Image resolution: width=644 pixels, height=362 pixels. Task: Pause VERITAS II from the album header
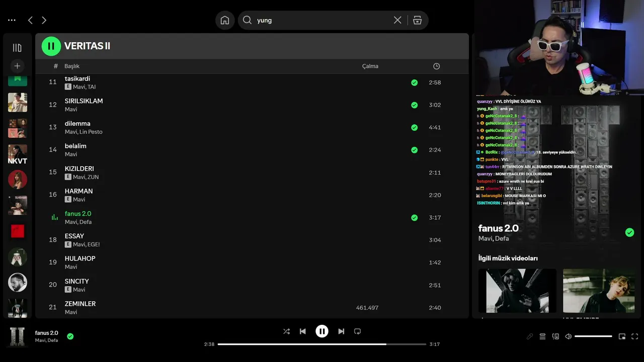[x=51, y=46]
